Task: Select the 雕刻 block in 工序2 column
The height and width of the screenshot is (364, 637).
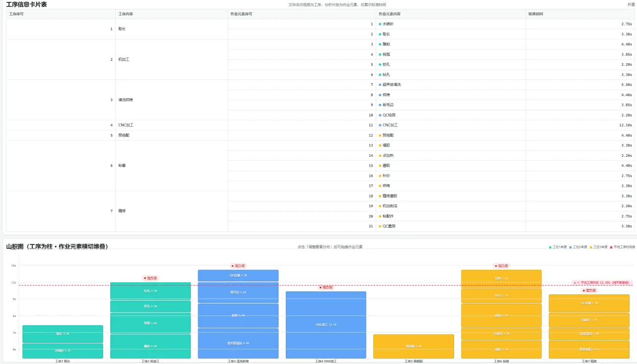Action: pos(151,346)
